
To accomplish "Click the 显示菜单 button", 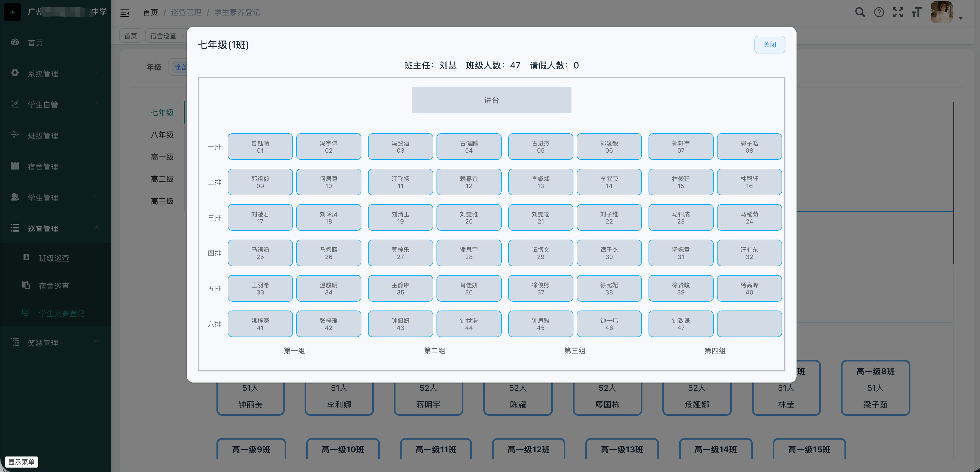I will coord(22,462).
